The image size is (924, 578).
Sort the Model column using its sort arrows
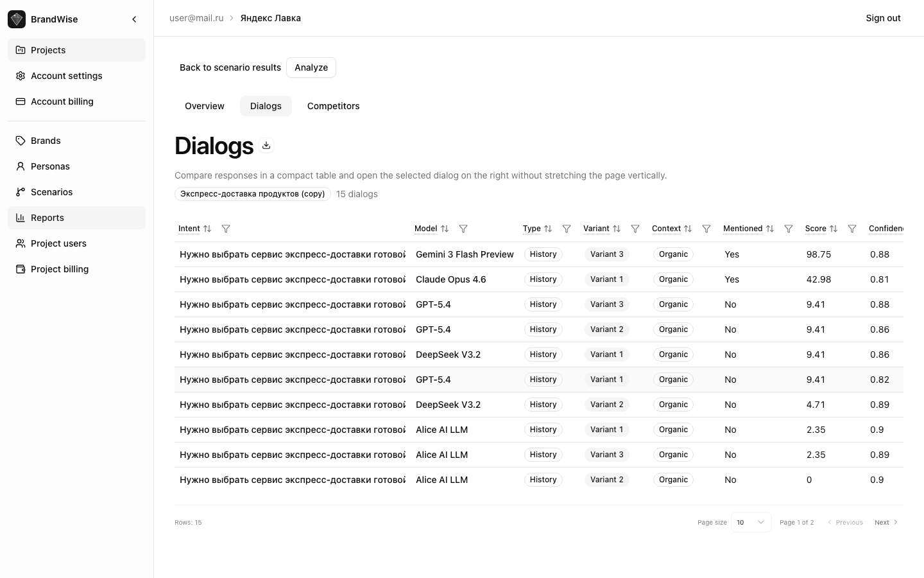point(445,229)
